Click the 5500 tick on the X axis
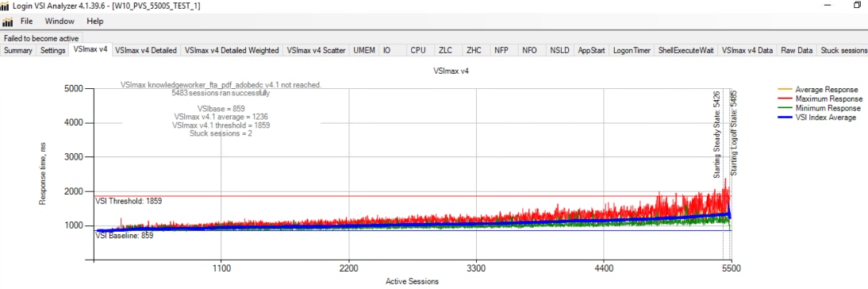Screen dimensions: 868x289 pyautogui.click(x=731, y=268)
